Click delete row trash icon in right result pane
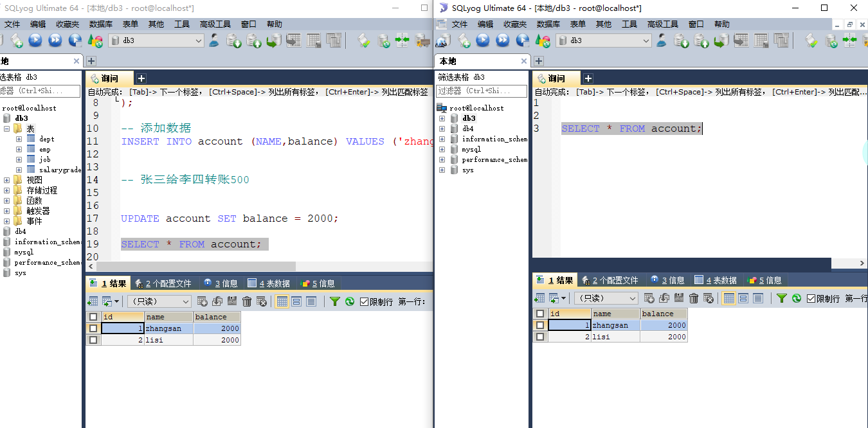Screen dimensions: 868x428 pos(694,298)
